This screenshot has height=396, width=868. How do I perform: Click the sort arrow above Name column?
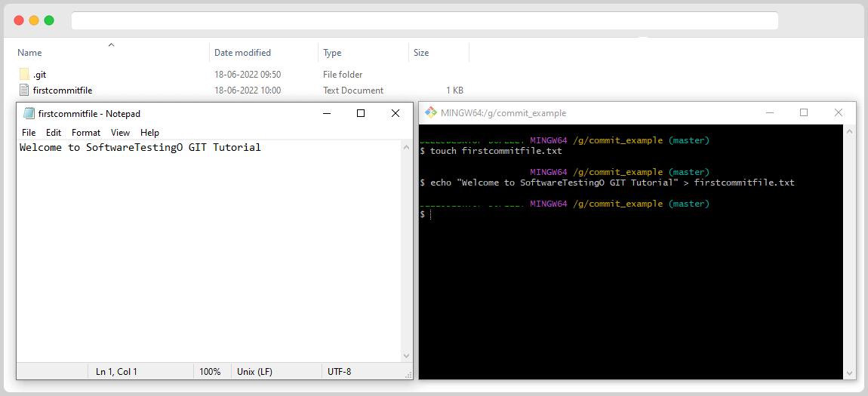111,45
